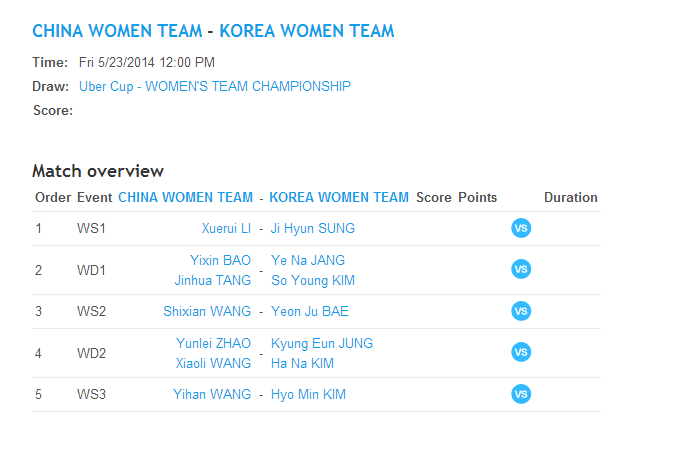This screenshot has height=459, width=674.
Task: Click the VS icon for WS1 match
Action: coord(521,228)
